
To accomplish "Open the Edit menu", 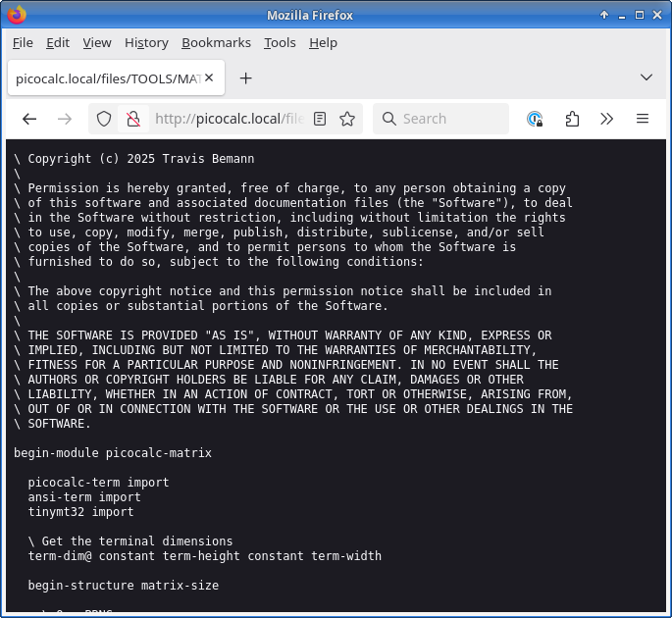I will click(58, 43).
